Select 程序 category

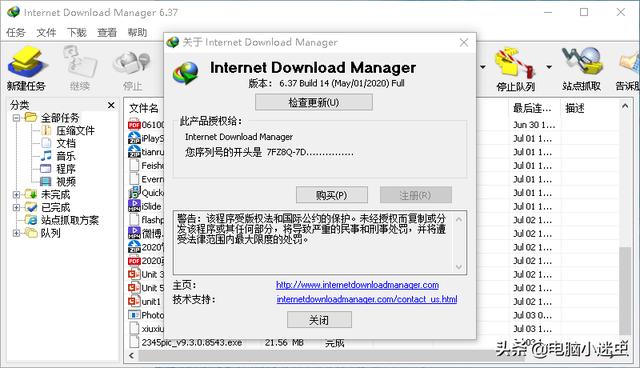pos(66,169)
